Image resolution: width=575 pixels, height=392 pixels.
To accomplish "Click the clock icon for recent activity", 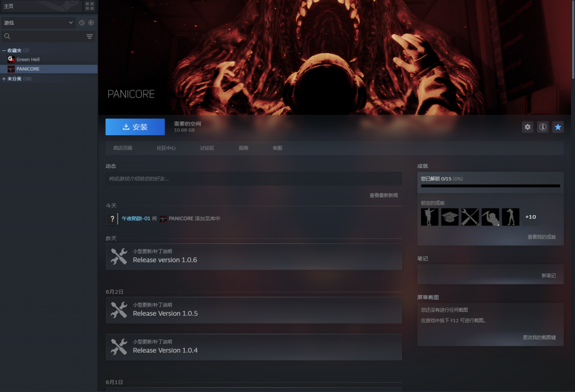I will point(81,23).
